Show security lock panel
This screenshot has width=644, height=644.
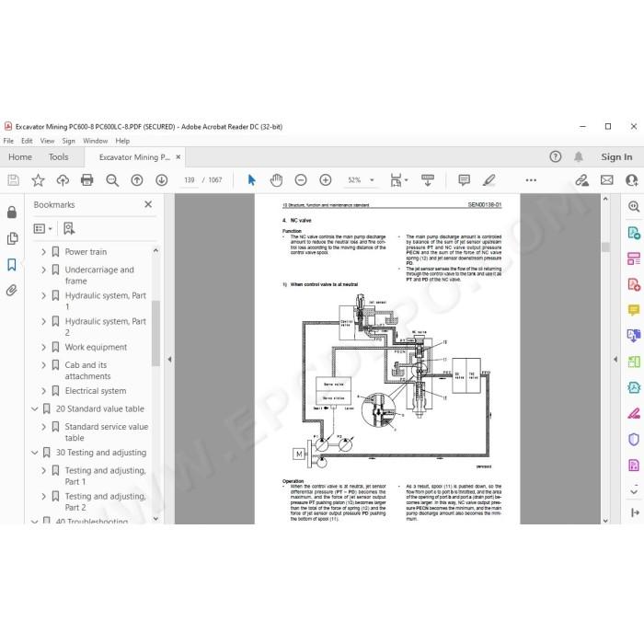(12, 212)
